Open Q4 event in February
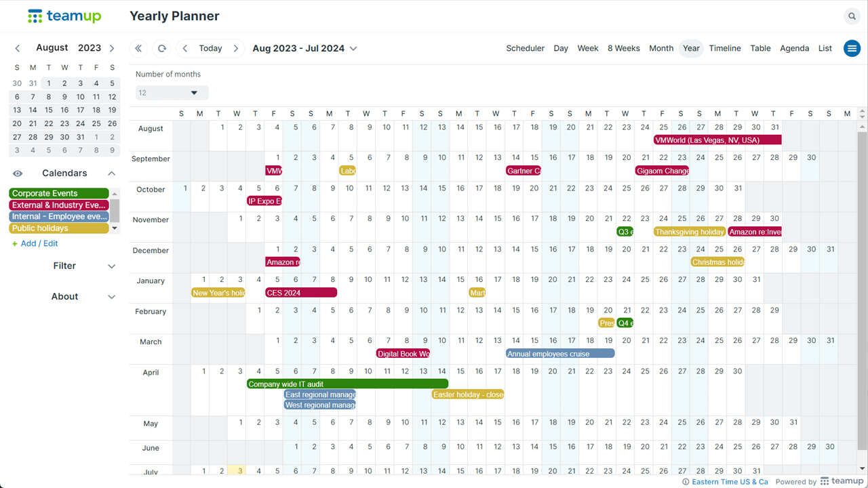This screenshot has height=488, width=868. click(x=625, y=323)
